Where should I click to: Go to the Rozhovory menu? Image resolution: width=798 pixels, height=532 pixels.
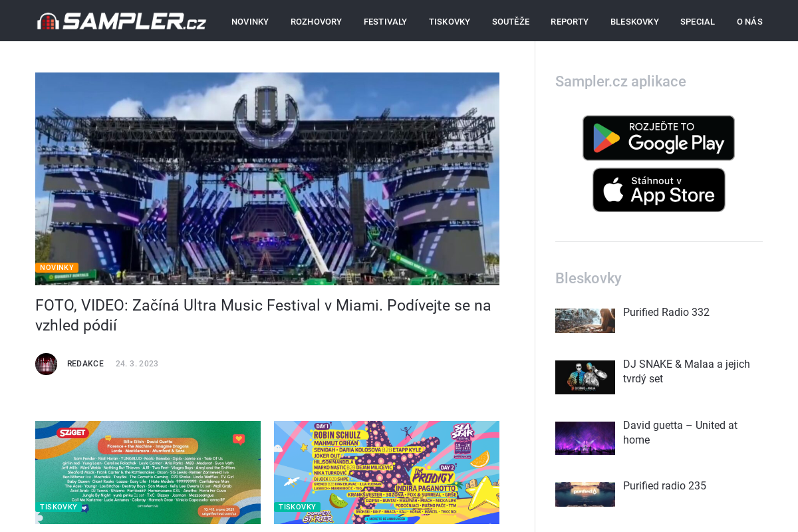pyautogui.click(x=316, y=21)
